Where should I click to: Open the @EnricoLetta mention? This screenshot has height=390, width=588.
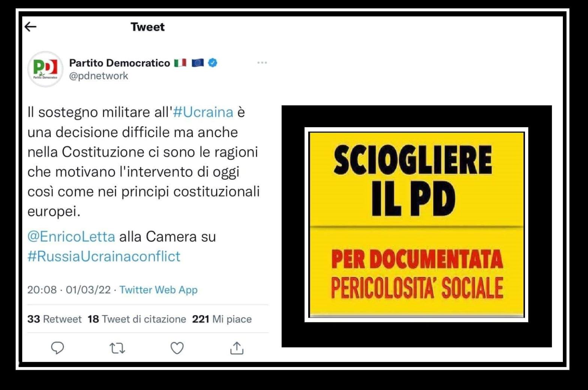pos(71,236)
